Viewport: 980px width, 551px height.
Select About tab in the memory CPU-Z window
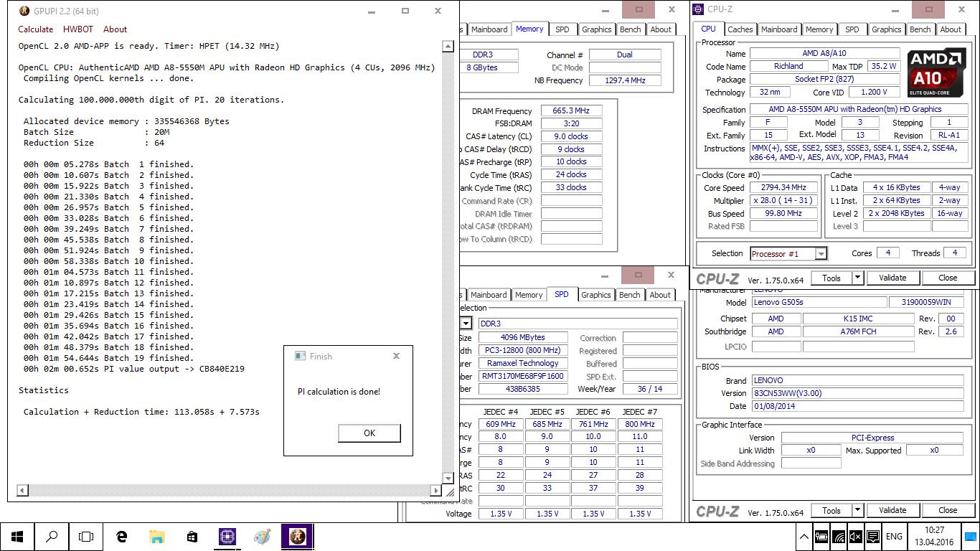click(661, 29)
